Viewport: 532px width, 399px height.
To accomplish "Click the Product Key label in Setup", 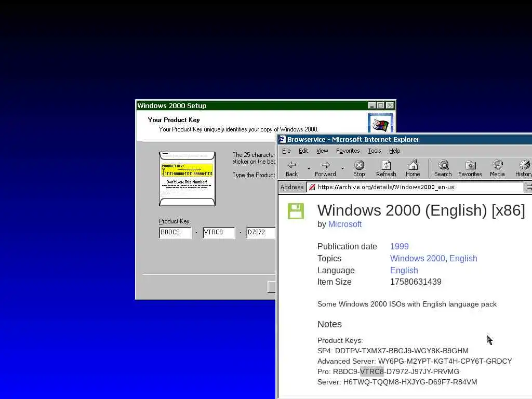I will coord(175,221).
